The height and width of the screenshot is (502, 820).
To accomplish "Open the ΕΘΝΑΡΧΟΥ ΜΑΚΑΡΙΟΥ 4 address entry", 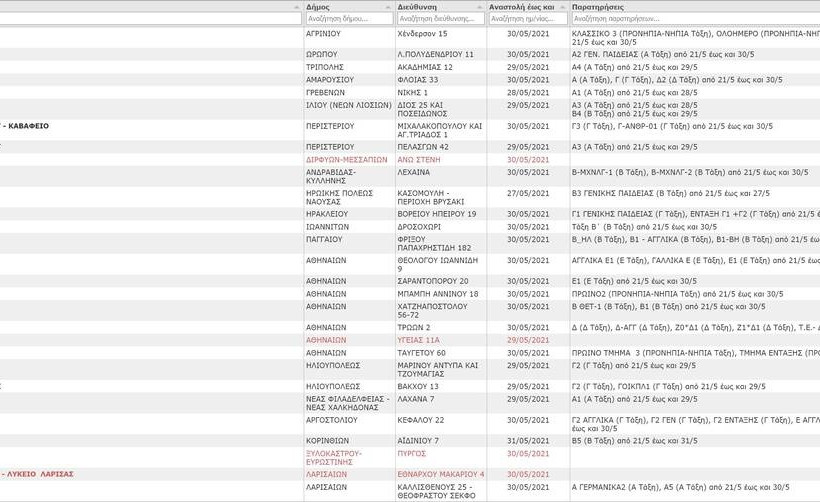I will tap(441, 474).
